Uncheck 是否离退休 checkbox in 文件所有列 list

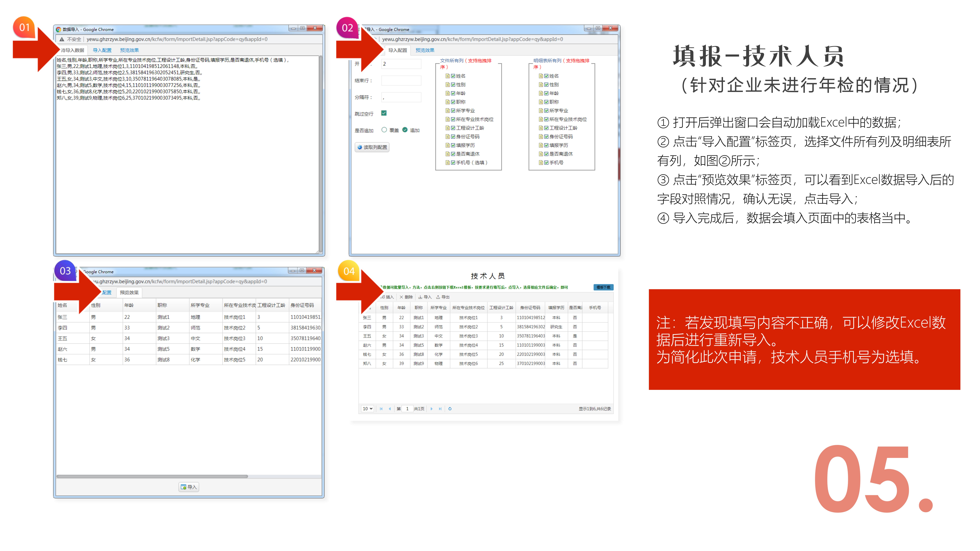pos(453,154)
